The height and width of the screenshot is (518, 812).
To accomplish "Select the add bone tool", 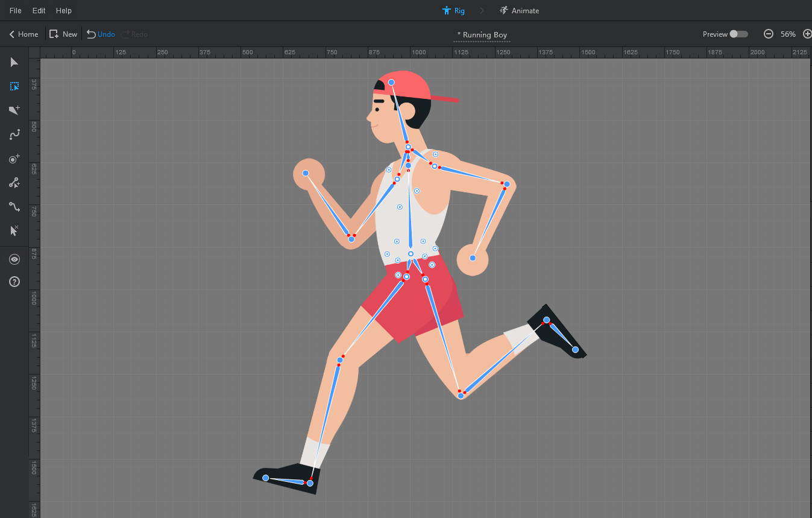I will click(x=14, y=183).
